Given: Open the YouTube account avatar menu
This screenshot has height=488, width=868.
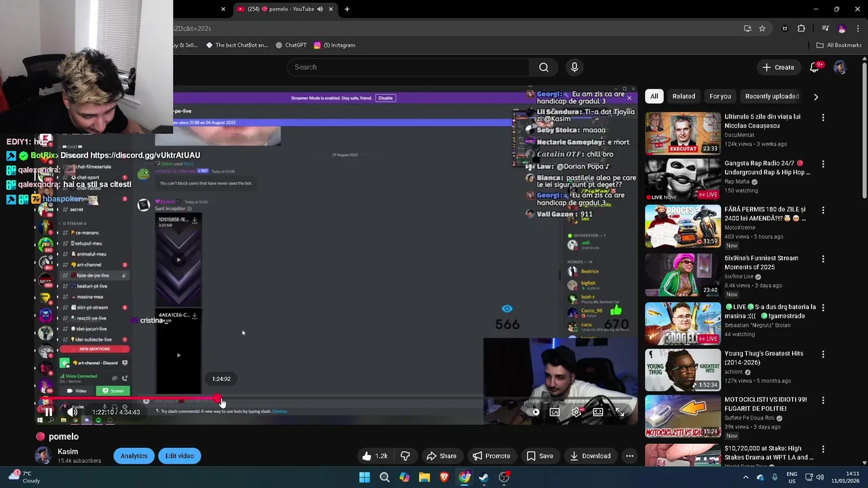Looking at the screenshot, I should [840, 67].
